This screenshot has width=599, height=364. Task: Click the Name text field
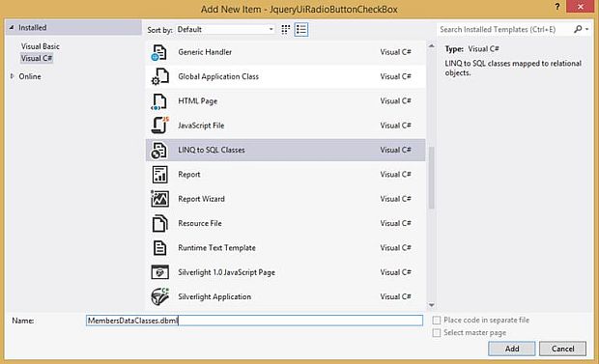coord(254,321)
